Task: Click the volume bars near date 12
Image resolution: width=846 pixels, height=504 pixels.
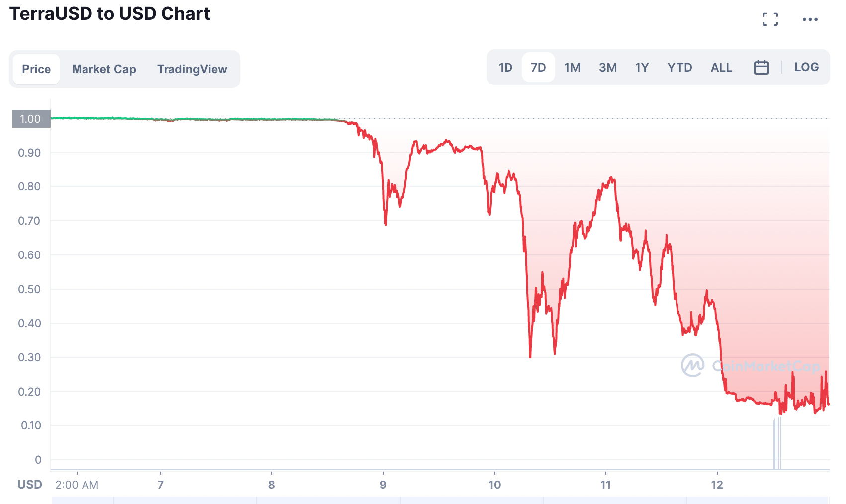Action: 777,443
